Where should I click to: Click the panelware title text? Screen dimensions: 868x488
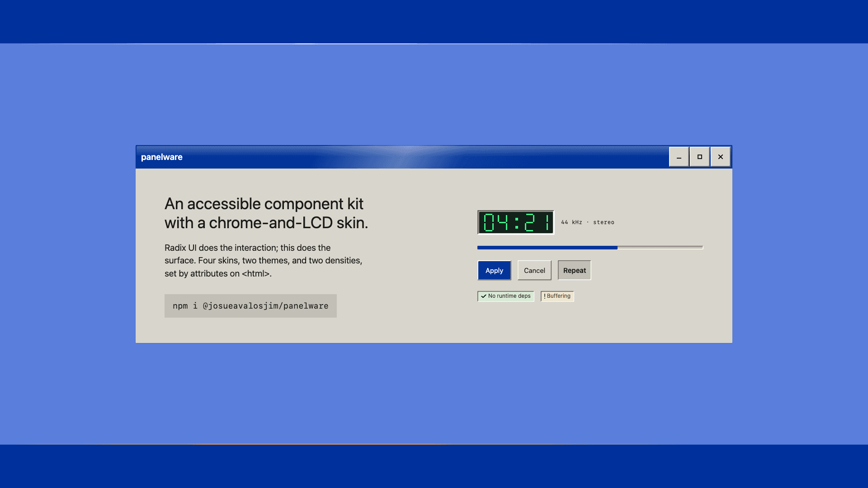161,157
